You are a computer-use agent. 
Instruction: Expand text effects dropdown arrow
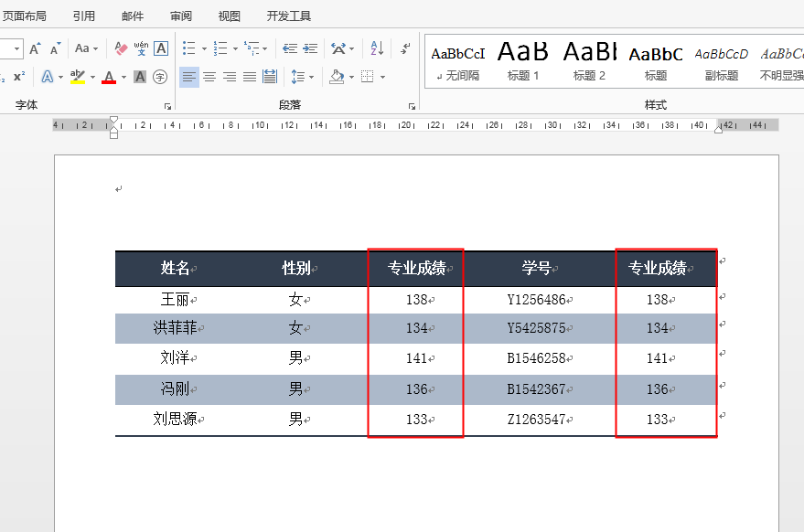(x=60, y=78)
